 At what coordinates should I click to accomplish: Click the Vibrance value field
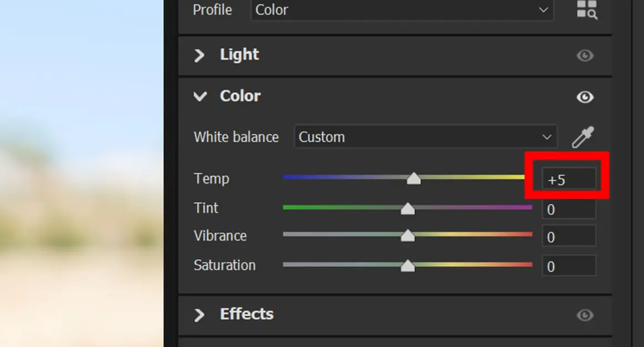(x=568, y=237)
